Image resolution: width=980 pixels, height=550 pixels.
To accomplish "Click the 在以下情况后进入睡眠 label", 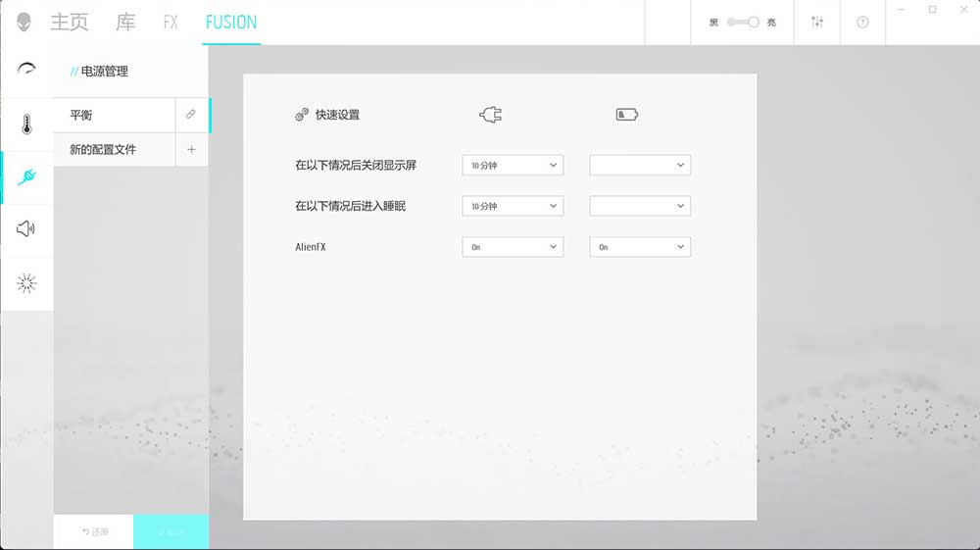I will coord(351,206).
